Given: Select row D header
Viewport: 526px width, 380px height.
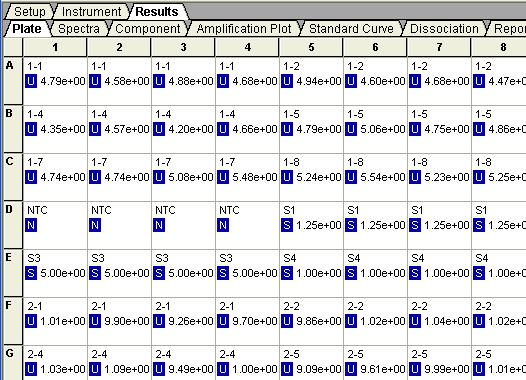Looking at the screenshot, I should pos(13,225).
